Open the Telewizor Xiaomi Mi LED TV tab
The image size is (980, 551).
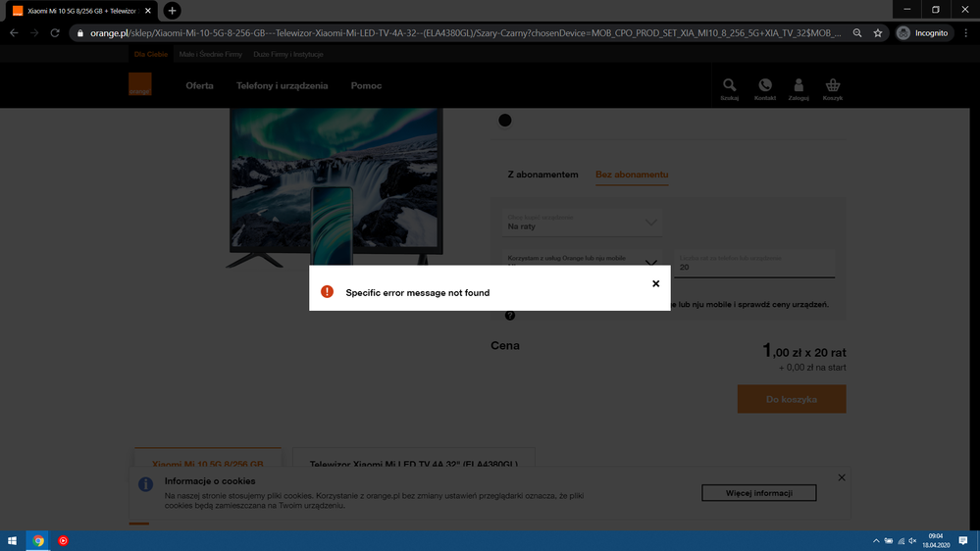tap(414, 457)
